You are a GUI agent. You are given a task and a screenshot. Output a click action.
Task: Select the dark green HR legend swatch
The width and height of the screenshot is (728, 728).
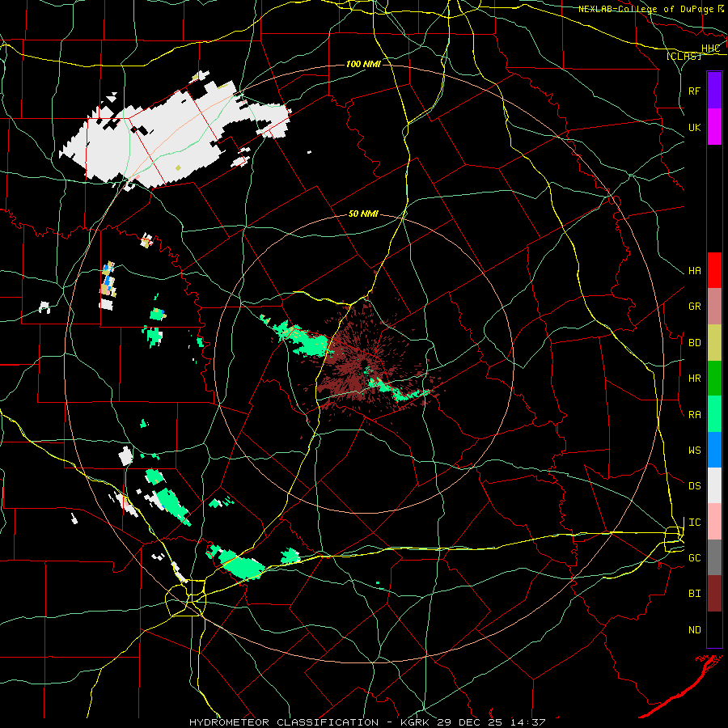click(714, 379)
